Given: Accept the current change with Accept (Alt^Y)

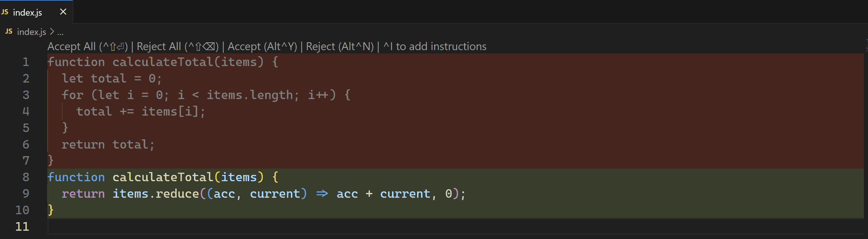Looking at the screenshot, I should pos(262,47).
